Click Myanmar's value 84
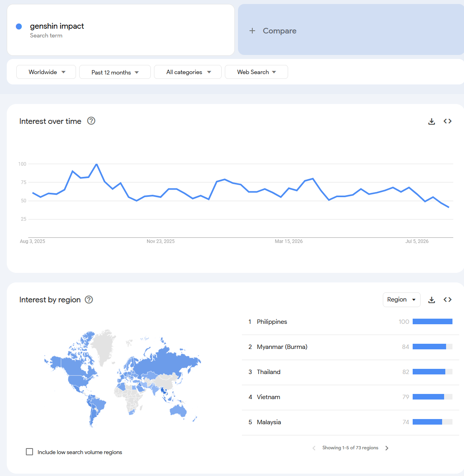Viewport: 464px width, 476px height. pyautogui.click(x=406, y=347)
